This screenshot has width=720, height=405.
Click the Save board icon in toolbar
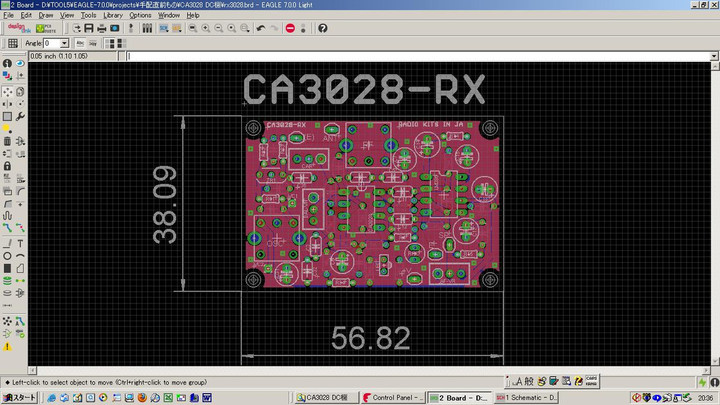(x=89, y=28)
